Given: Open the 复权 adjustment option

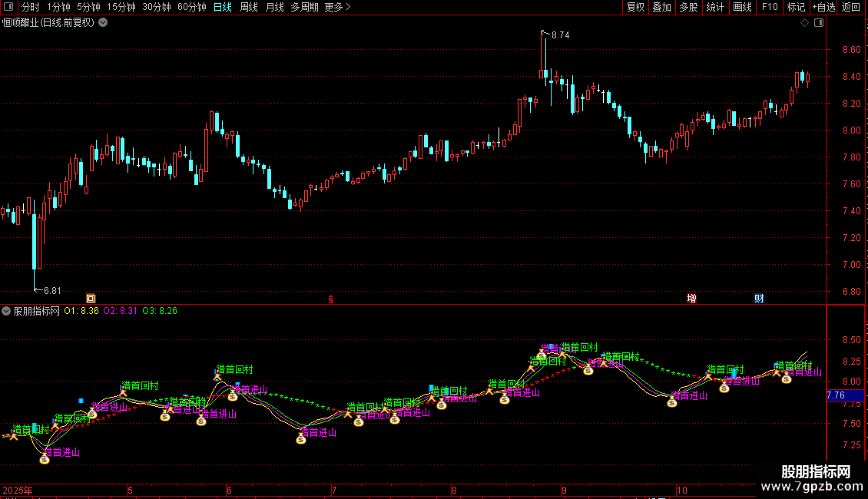Looking at the screenshot, I should pos(635,7).
